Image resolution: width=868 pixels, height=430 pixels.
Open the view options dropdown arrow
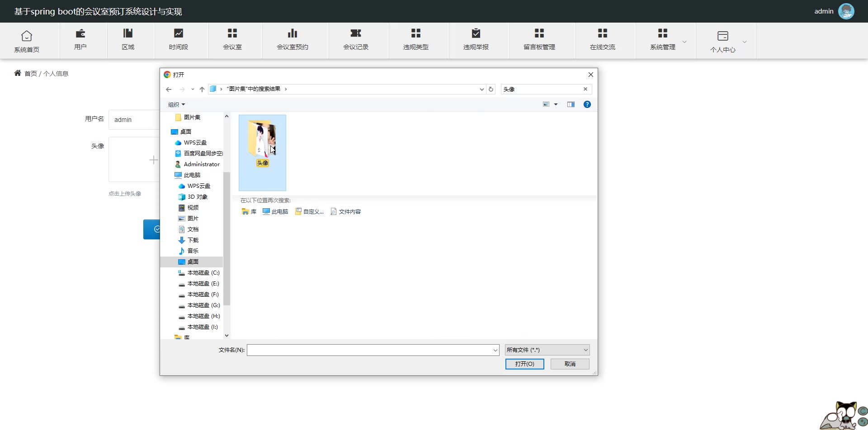pos(556,104)
